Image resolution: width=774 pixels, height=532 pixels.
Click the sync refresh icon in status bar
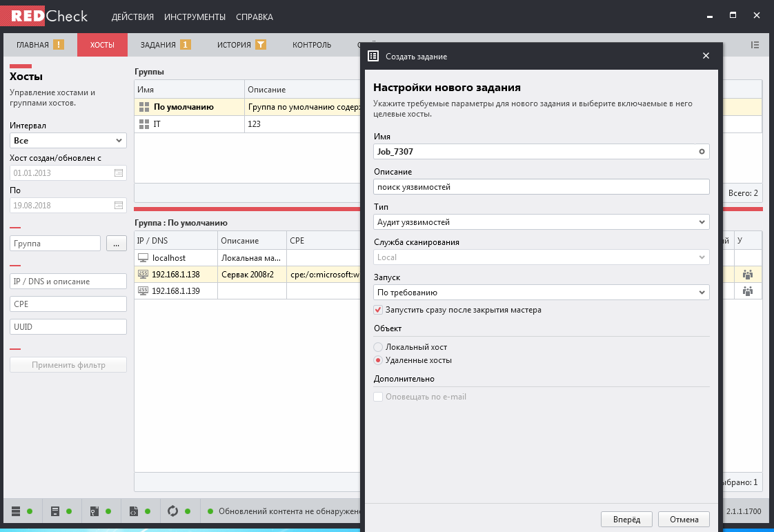[172, 511]
